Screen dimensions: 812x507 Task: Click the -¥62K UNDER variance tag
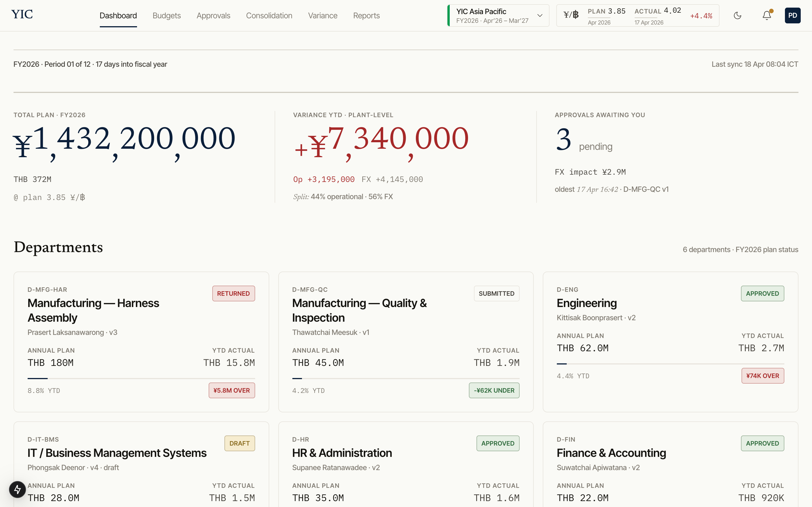point(494,390)
